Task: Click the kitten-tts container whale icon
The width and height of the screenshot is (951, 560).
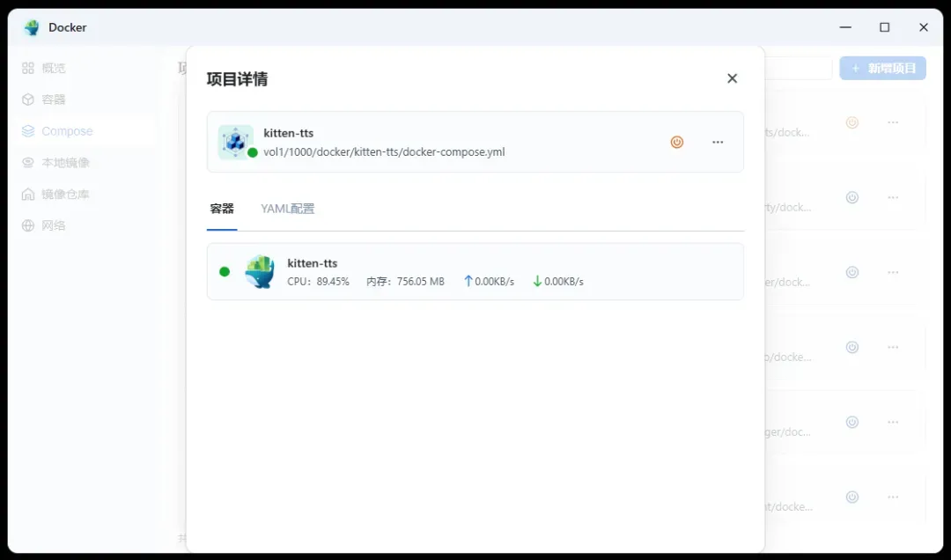Action: click(x=260, y=271)
